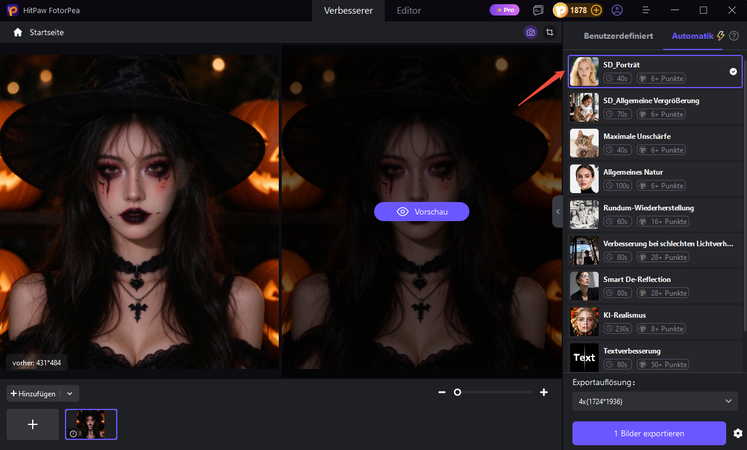Click the 1878 coin balance

pyautogui.click(x=578, y=10)
